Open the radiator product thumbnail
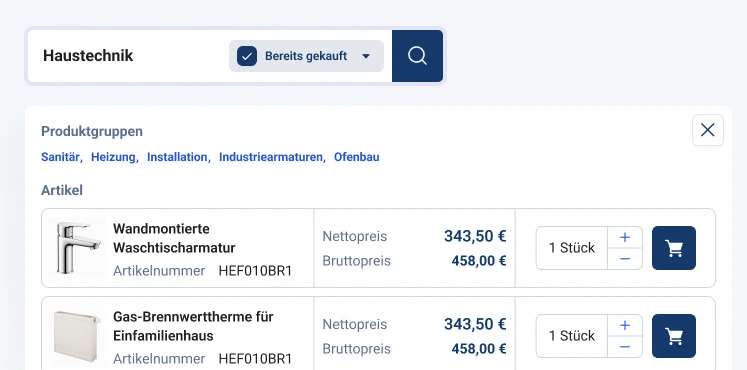 (x=77, y=336)
